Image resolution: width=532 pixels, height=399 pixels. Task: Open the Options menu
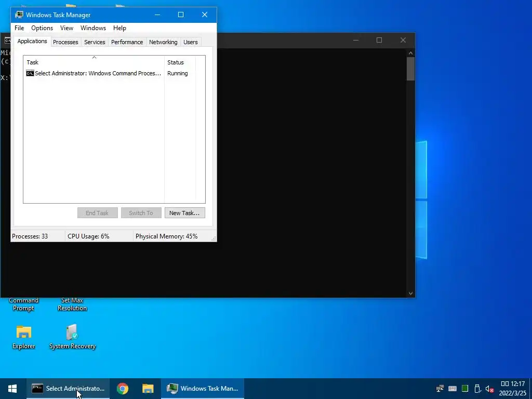click(x=42, y=28)
